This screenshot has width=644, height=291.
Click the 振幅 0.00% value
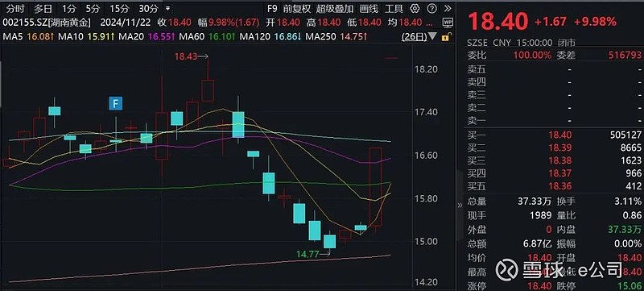pos(628,243)
